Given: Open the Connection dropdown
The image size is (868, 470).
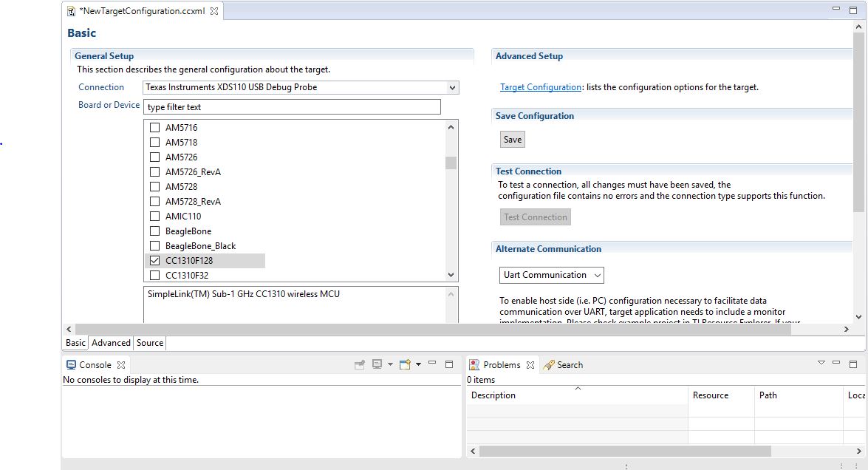Looking at the screenshot, I should 453,87.
